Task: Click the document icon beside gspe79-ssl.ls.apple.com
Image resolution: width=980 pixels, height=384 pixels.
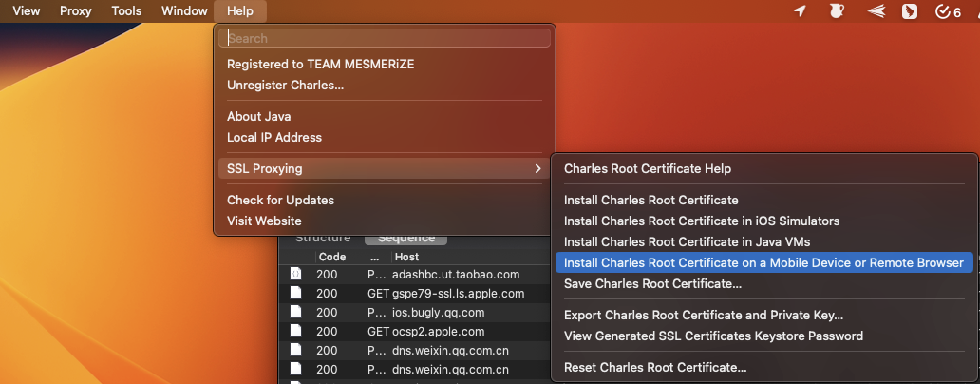Action: [x=295, y=294]
